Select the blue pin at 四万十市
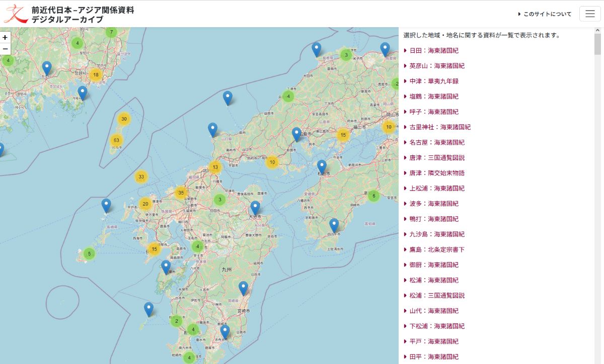This screenshot has width=604, height=364. (x=334, y=225)
